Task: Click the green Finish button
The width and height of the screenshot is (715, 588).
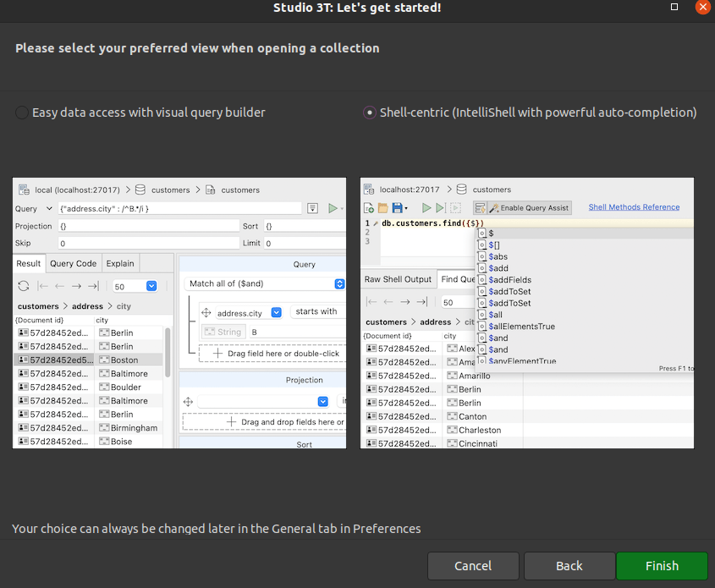Action: coord(662,566)
